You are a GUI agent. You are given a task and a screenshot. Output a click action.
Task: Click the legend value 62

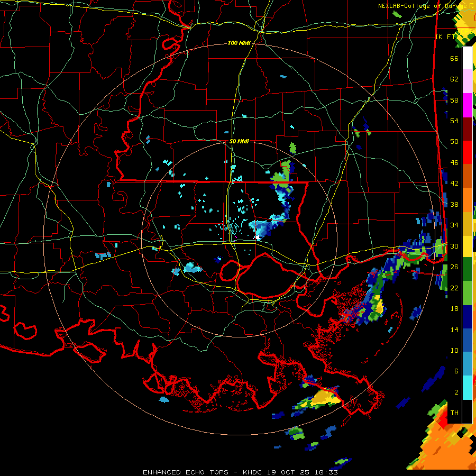point(454,79)
